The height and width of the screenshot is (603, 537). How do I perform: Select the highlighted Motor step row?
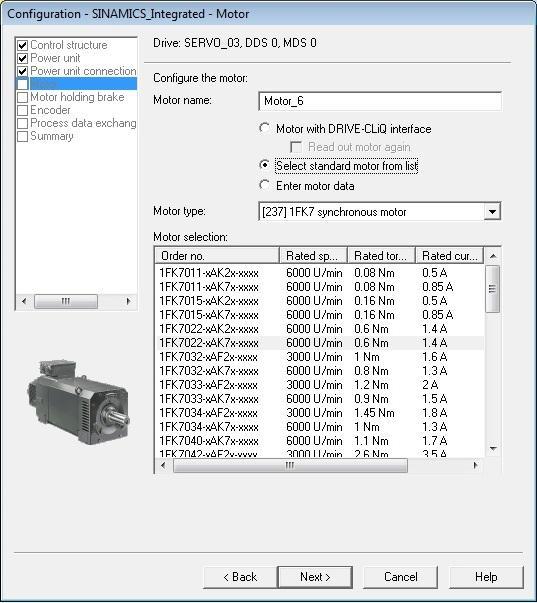[x=83, y=84]
